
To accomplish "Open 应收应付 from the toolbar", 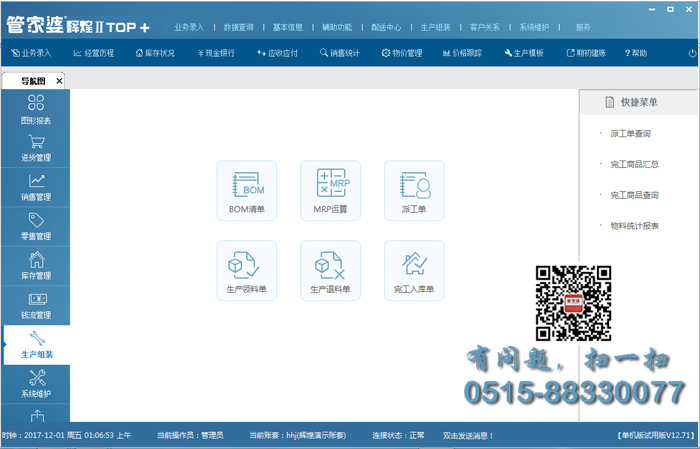I will tap(277, 53).
